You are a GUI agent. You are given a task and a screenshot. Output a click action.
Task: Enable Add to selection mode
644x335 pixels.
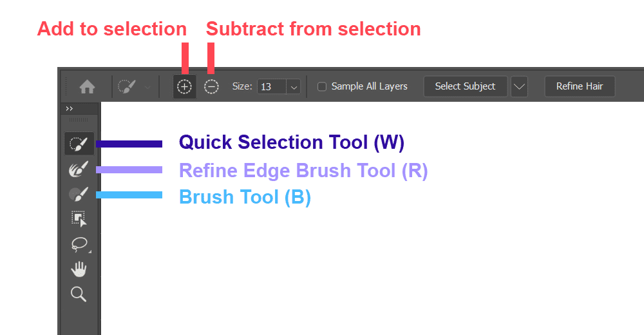[x=184, y=86]
